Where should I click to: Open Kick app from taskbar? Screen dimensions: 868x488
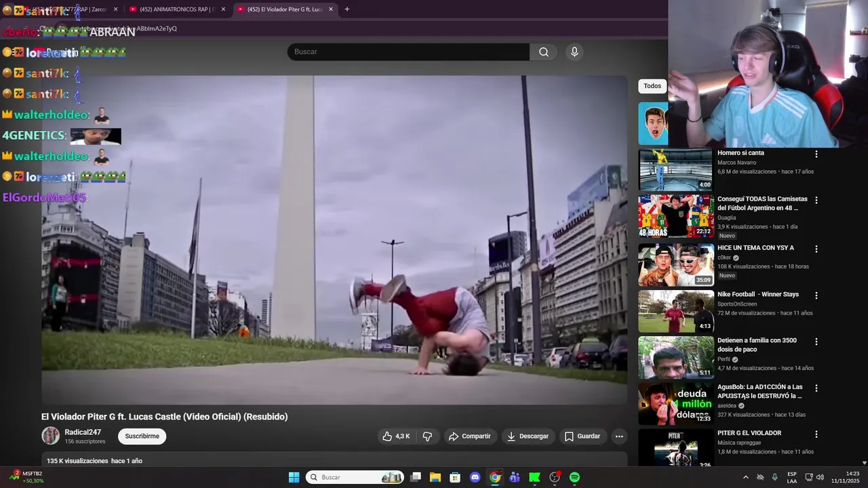pyautogui.click(x=534, y=477)
